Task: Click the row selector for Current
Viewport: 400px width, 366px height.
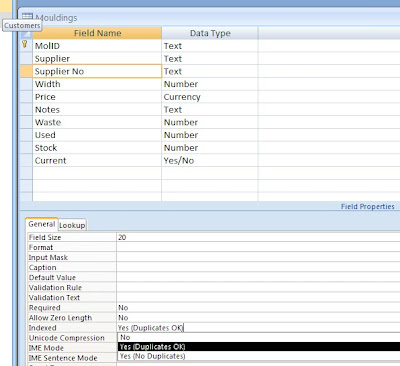Action: click(x=26, y=160)
